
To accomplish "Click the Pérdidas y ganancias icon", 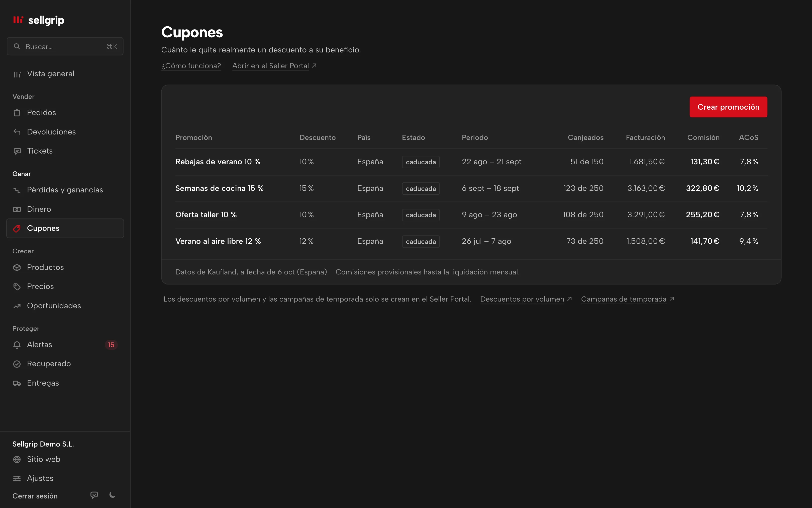I will (17, 190).
